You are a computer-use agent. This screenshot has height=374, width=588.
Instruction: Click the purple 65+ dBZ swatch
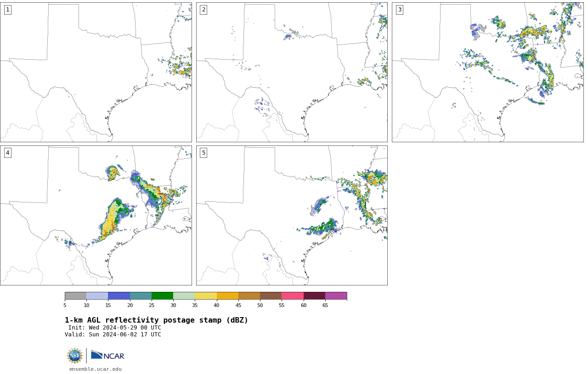point(336,296)
